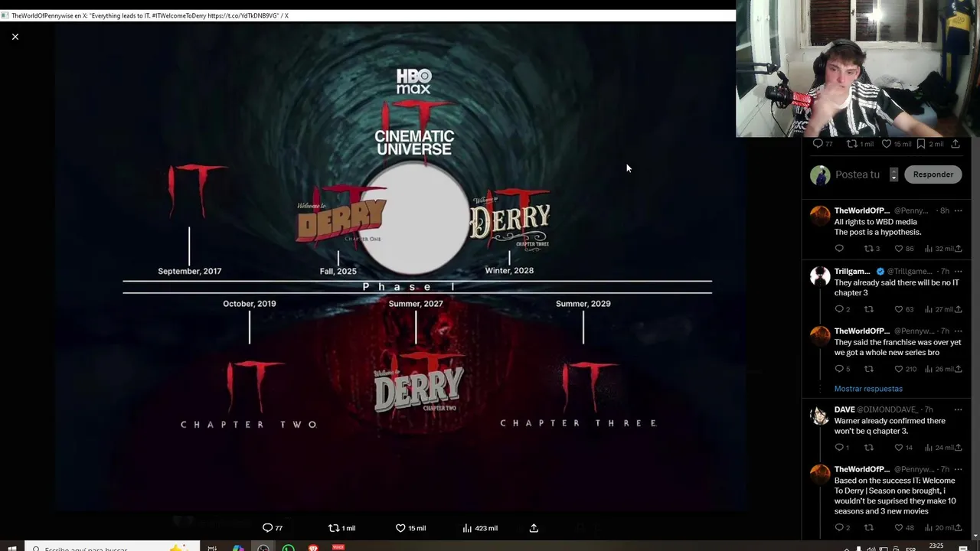Screen dimensions: 980x551
Task: Repost the 'franchise was over' comment
Action: coord(868,369)
